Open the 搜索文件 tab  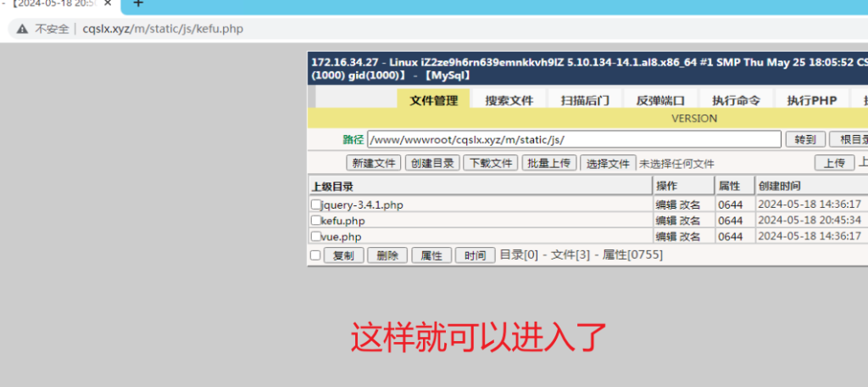coord(509,100)
